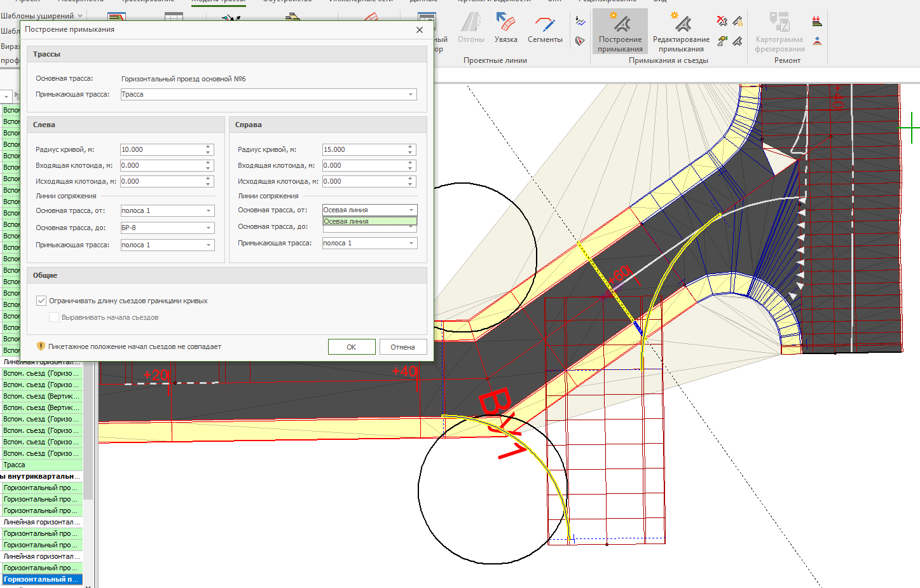Screen dimensions: 920x588
Task: Click the Примыкания и съезды group label
Action: pyautogui.click(x=668, y=60)
